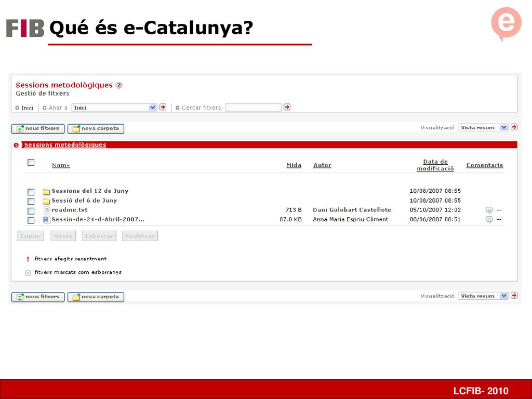This screenshot has width=532, height=399.
Task: Click the Moure button
Action: (x=63, y=236)
